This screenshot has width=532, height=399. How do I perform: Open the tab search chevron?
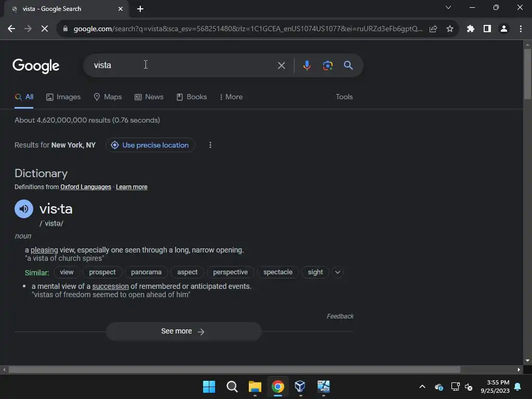(x=448, y=7)
